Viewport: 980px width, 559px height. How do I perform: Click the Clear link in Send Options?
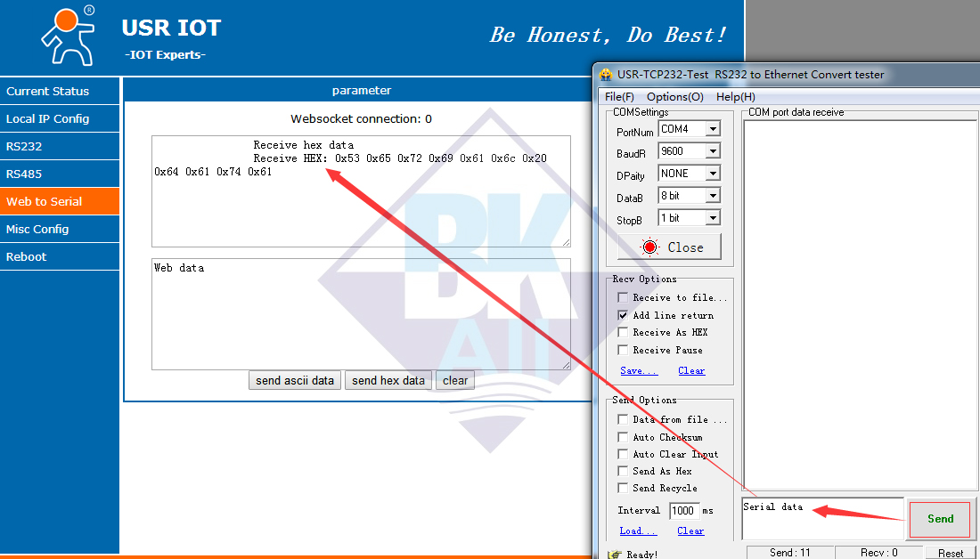[690, 531]
